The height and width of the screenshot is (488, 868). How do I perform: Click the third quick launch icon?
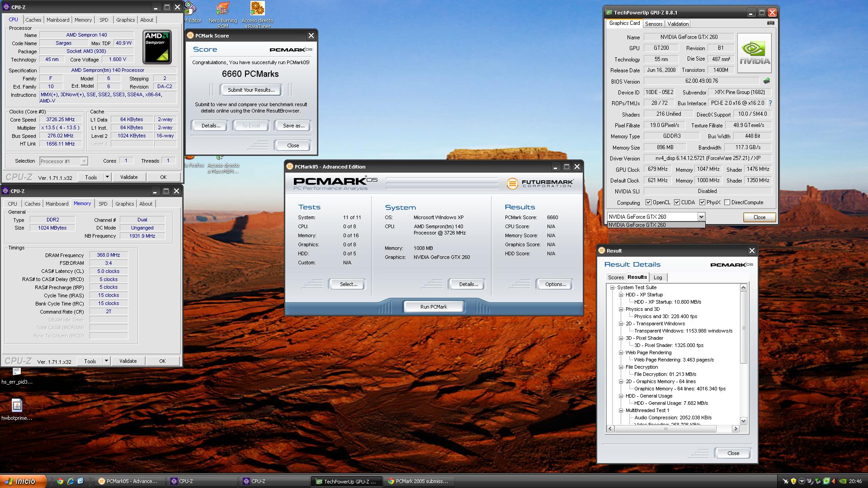point(80,481)
